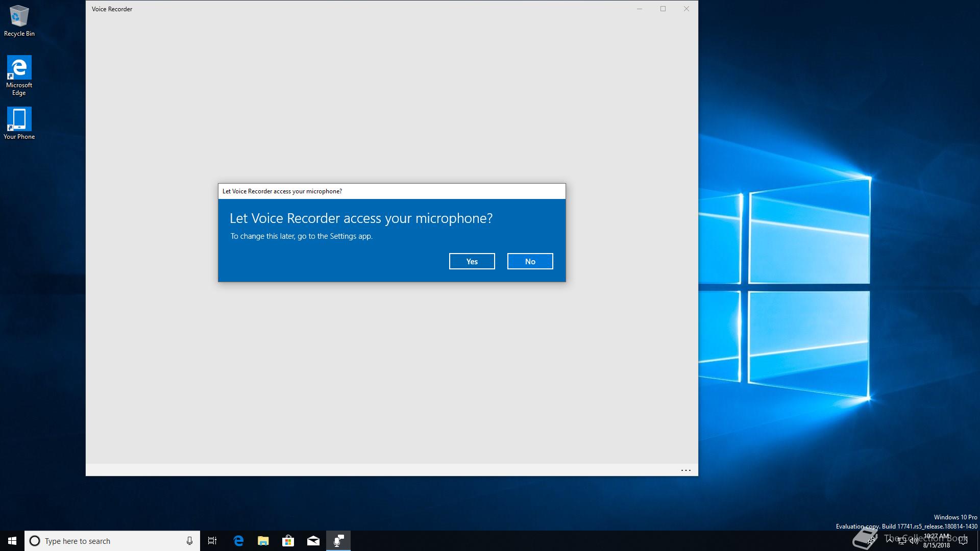This screenshot has width=980, height=551.
Task: Select Microsoft Edge desktop shortcut
Action: tap(19, 75)
